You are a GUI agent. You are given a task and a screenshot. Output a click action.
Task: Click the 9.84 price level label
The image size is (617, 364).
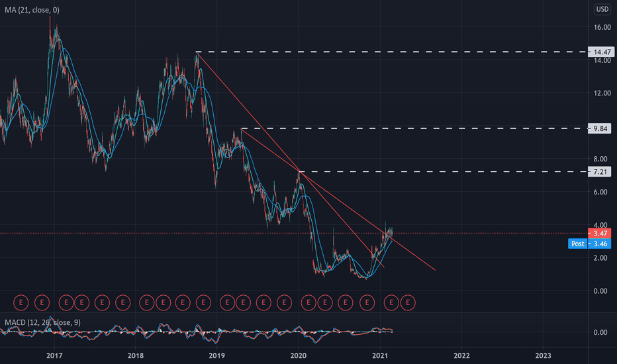coord(599,128)
